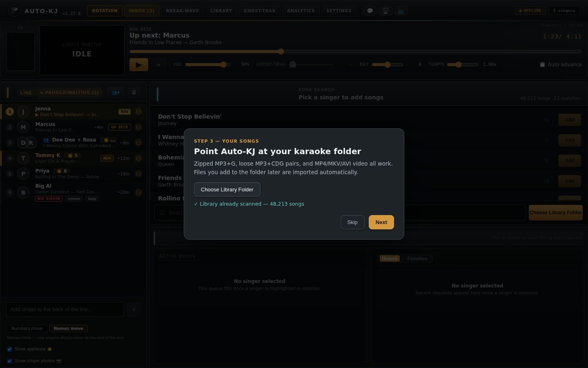Viewport: 588px width, 368px height.
Task: Click the minus circle icon on Priya row
Action: point(138,174)
